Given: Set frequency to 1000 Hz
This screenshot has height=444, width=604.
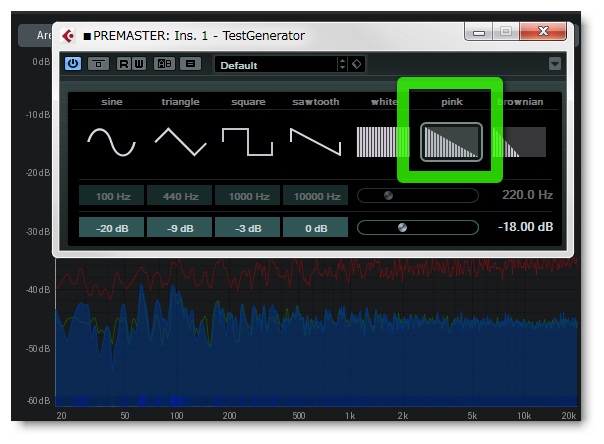Looking at the screenshot, I should pos(248,196).
